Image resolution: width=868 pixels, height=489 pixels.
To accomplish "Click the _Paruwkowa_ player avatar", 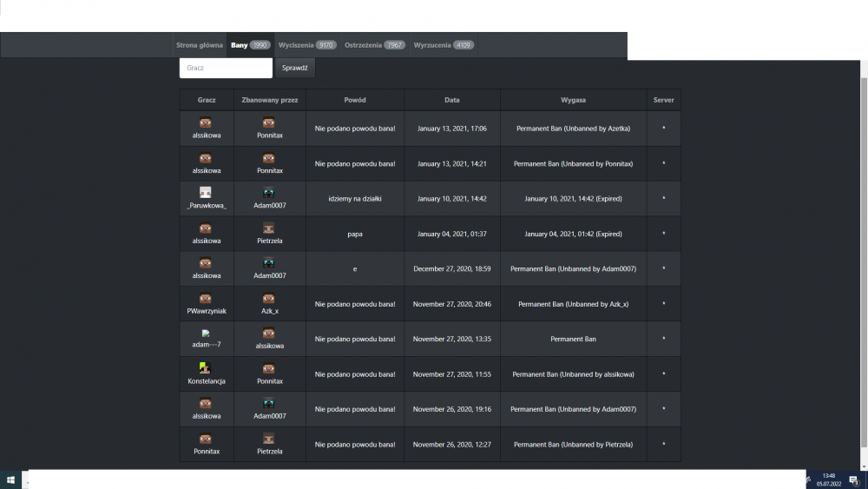I will click(x=206, y=193).
